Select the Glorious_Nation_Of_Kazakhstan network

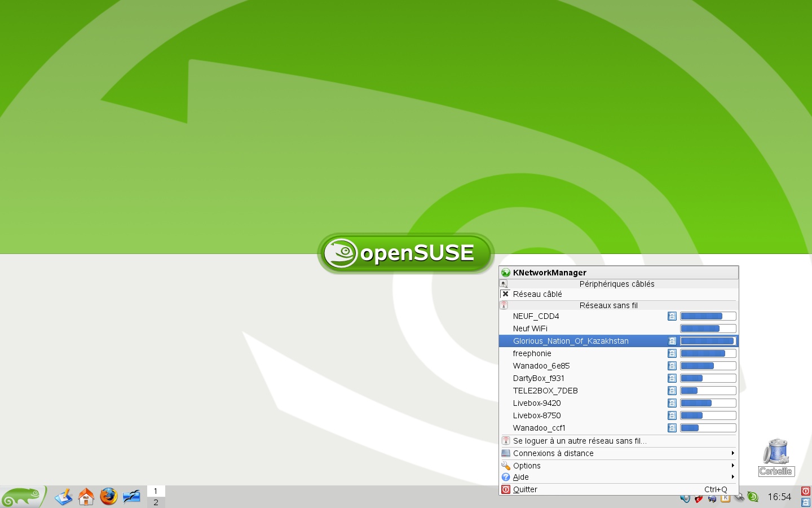[x=619, y=341]
